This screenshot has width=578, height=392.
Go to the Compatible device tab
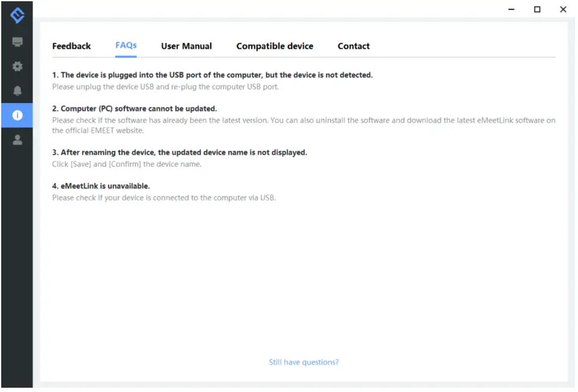point(275,46)
